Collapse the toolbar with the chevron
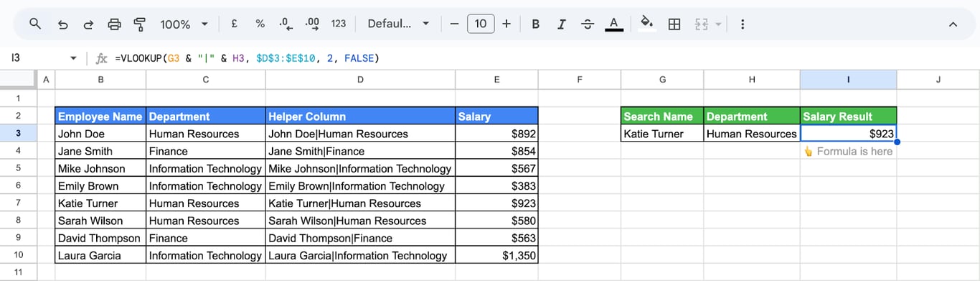This screenshot has width=980, height=281. pos(953,24)
